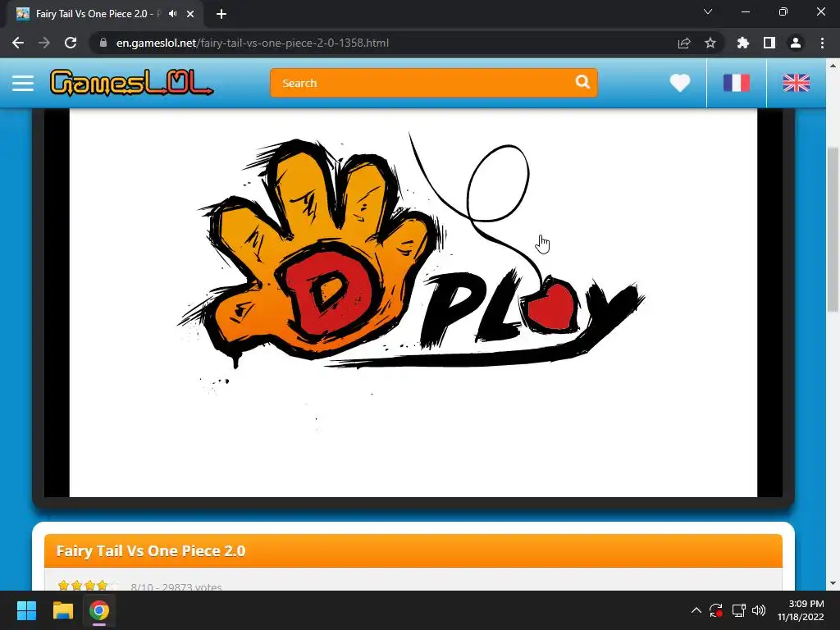Open File Explorer from taskbar
This screenshot has width=840, height=630.
point(62,610)
